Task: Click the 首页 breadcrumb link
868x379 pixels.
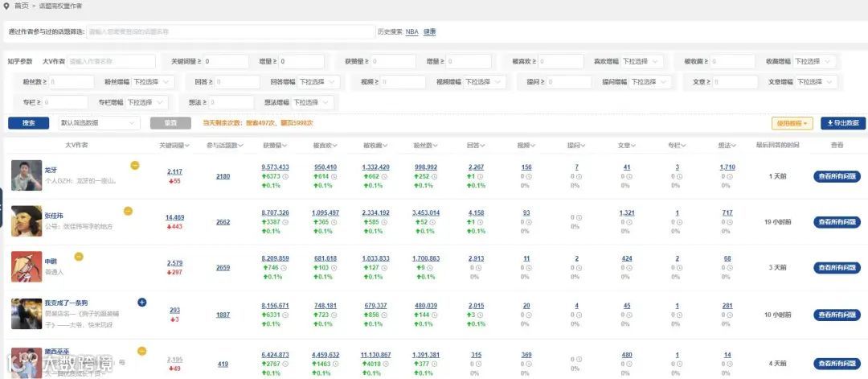Action: click(22, 5)
